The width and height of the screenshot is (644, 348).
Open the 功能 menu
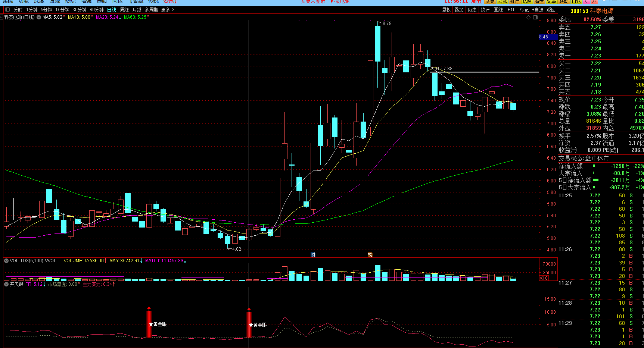click(24, 2)
